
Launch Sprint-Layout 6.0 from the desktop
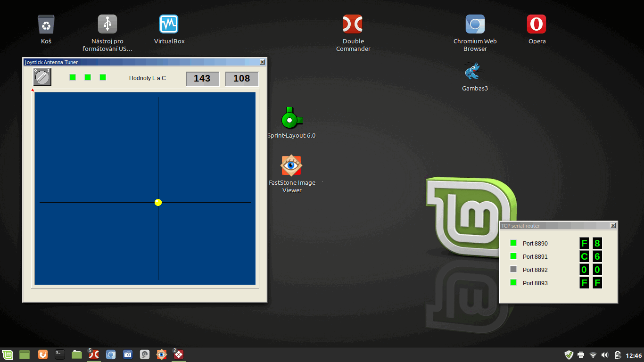tap(291, 119)
